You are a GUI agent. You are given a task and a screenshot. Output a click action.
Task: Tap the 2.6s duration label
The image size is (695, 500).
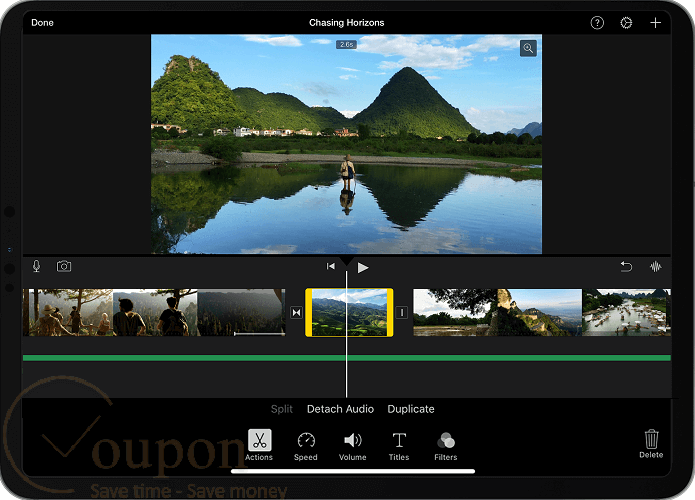click(x=346, y=44)
